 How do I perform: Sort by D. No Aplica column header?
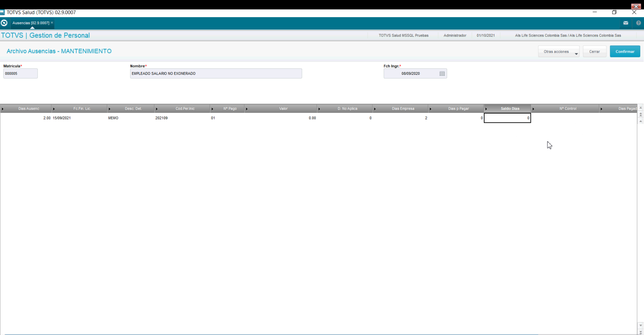pos(345,108)
